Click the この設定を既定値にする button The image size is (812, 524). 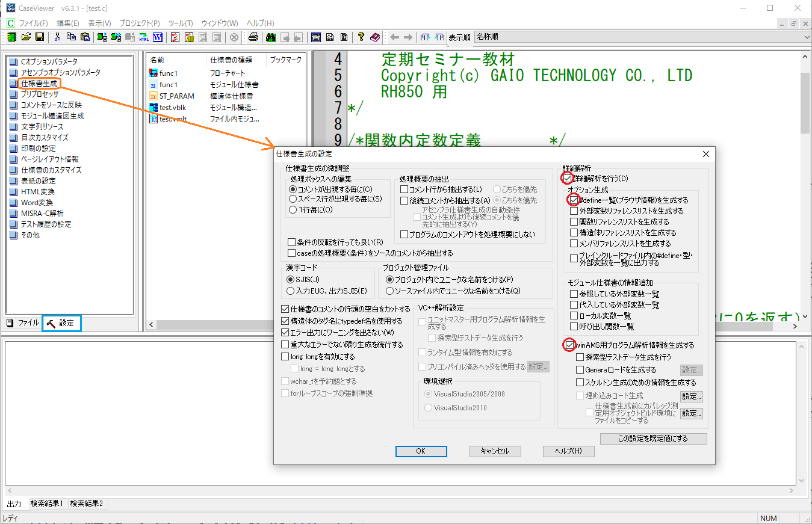(x=653, y=438)
